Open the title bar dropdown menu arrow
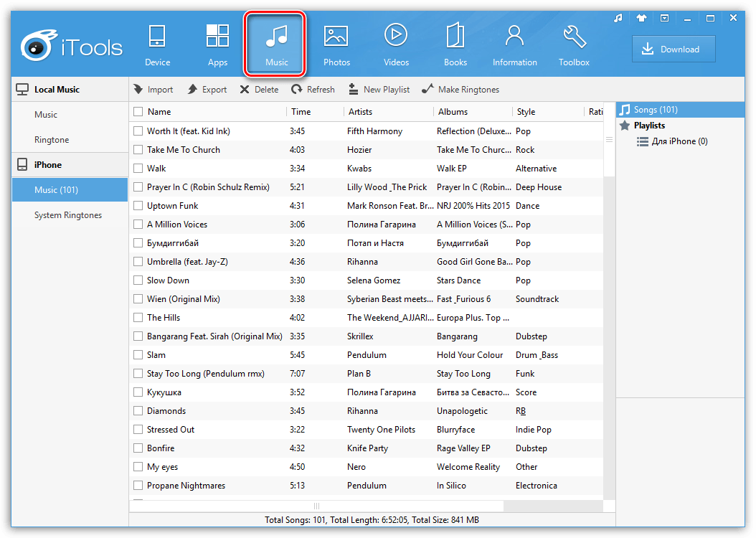The image size is (756, 538). 665,18
